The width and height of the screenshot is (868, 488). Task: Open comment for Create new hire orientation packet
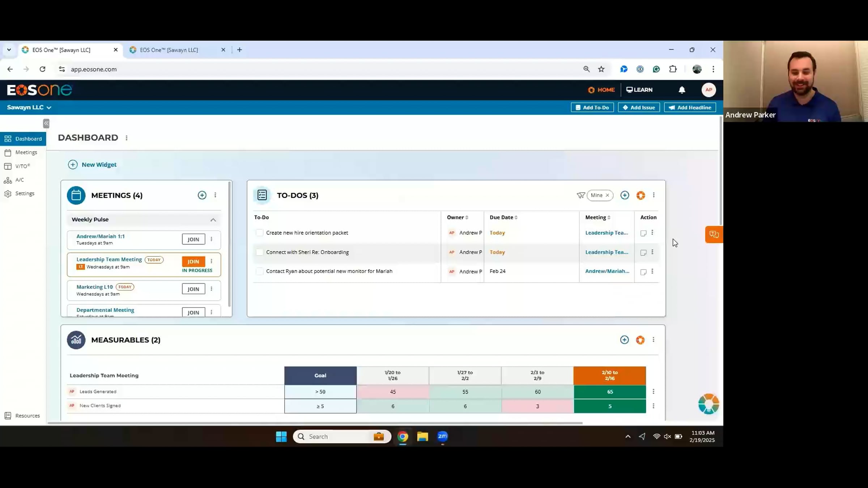(x=643, y=233)
